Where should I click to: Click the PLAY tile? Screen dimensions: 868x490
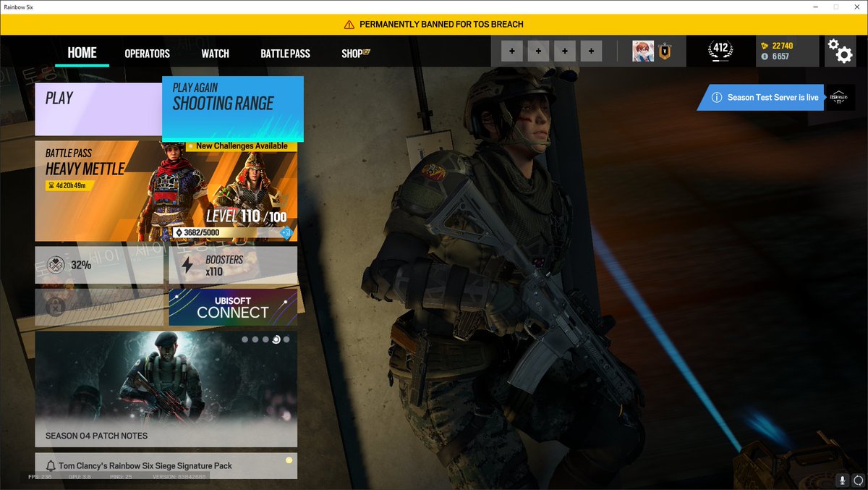98,109
